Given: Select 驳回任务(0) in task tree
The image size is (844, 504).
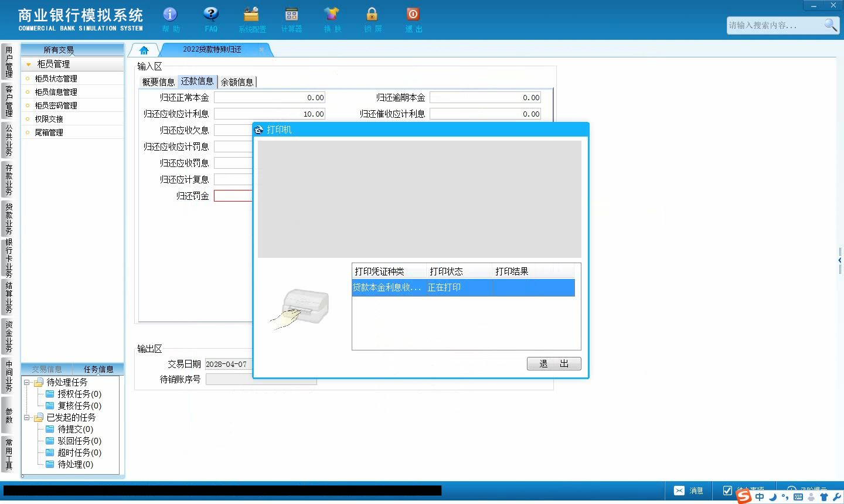Looking at the screenshot, I should (79, 441).
